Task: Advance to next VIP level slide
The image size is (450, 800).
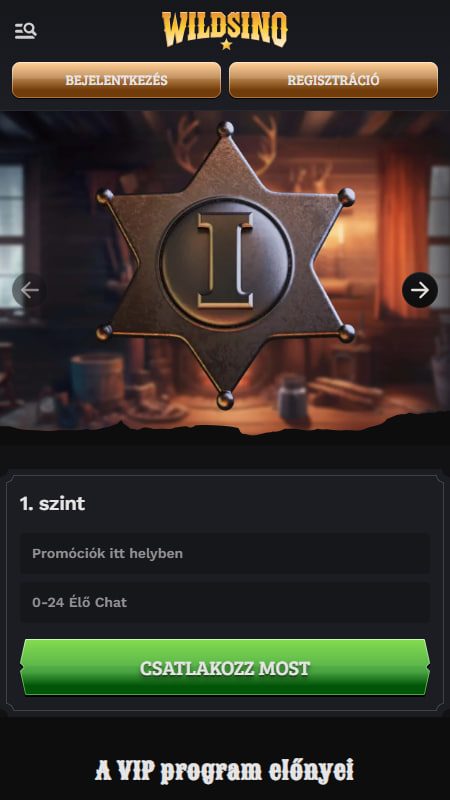Action: [420, 290]
